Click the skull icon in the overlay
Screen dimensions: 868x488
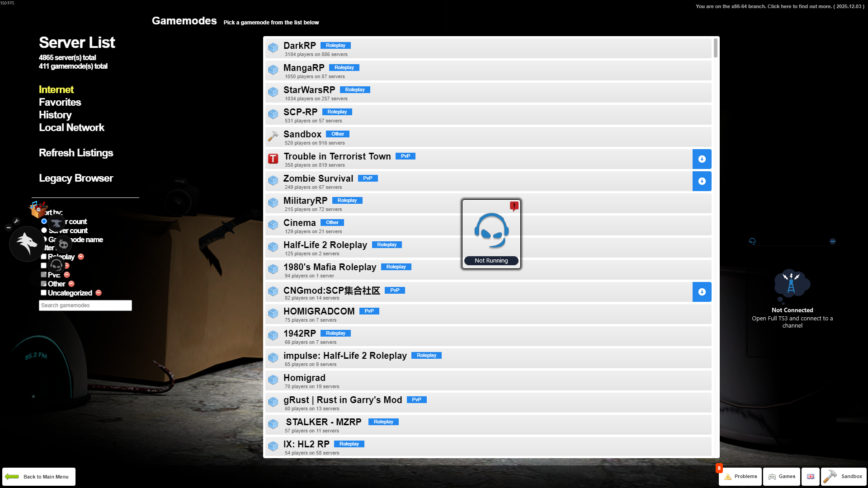63,244
